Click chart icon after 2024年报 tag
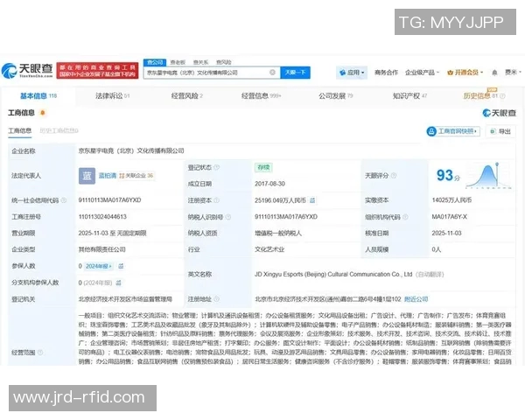Viewport: 525px width, 420px height. coord(121,266)
